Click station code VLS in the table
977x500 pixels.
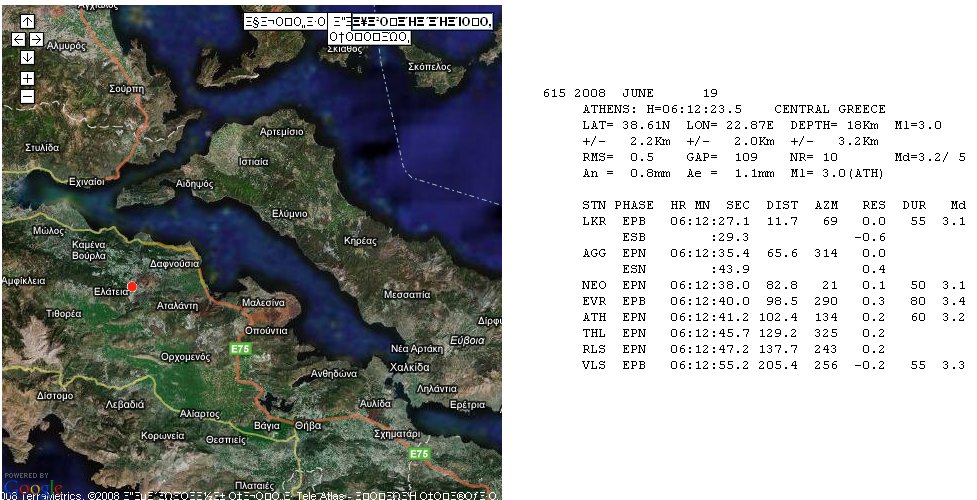click(594, 365)
